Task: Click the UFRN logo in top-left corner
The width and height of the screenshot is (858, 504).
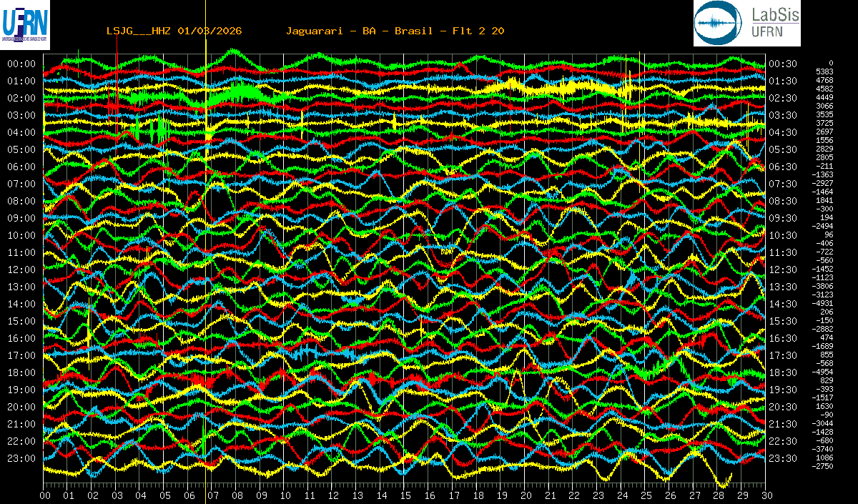Action: 26,24
